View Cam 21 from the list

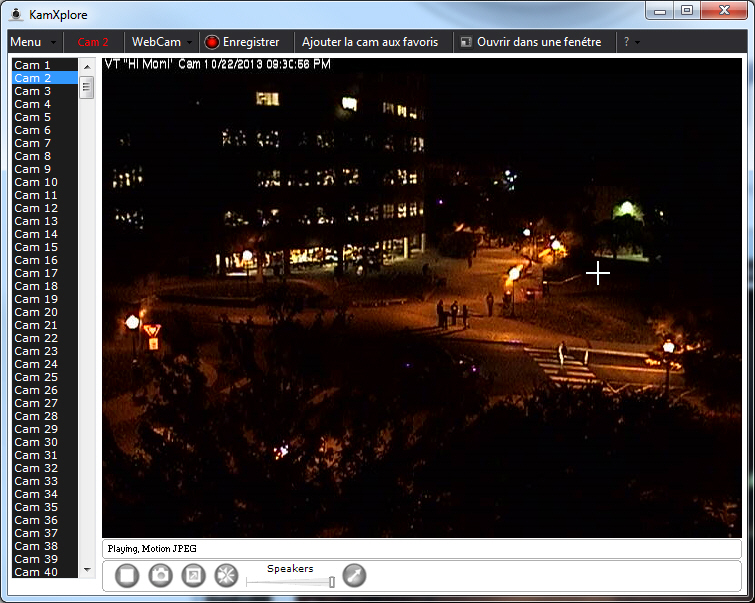[45, 325]
